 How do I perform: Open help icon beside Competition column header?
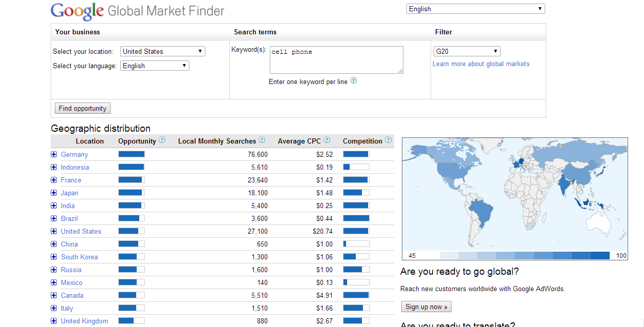coord(389,140)
